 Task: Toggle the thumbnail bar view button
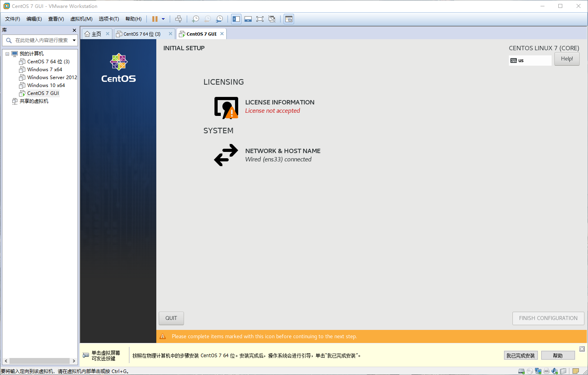pyautogui.click(x=248, y=19)
